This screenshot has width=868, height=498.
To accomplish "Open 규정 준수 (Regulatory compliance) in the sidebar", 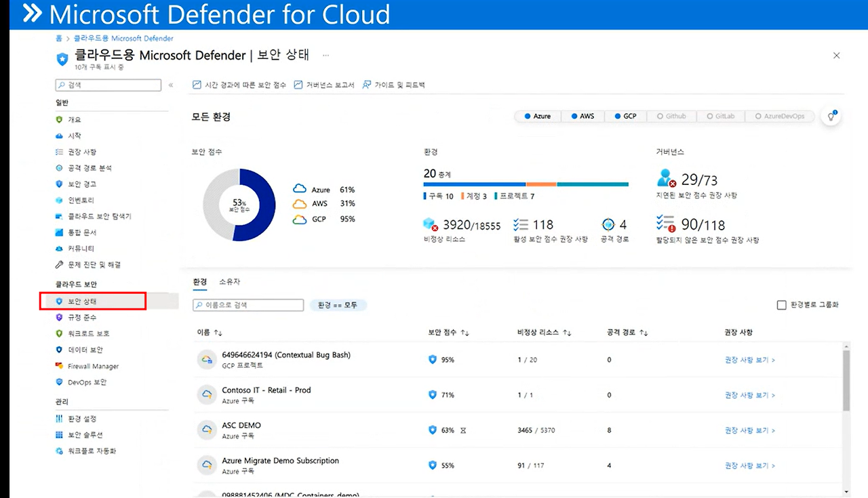I will [x=76, y=318].
